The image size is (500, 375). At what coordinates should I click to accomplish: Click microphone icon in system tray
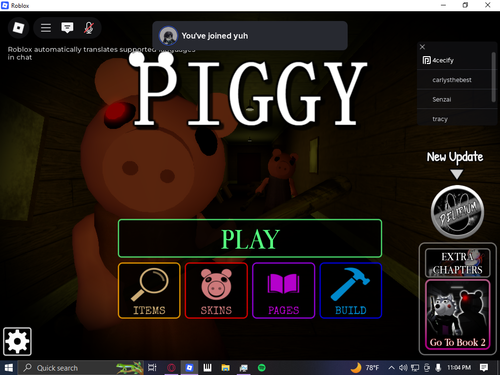[438, 368]
